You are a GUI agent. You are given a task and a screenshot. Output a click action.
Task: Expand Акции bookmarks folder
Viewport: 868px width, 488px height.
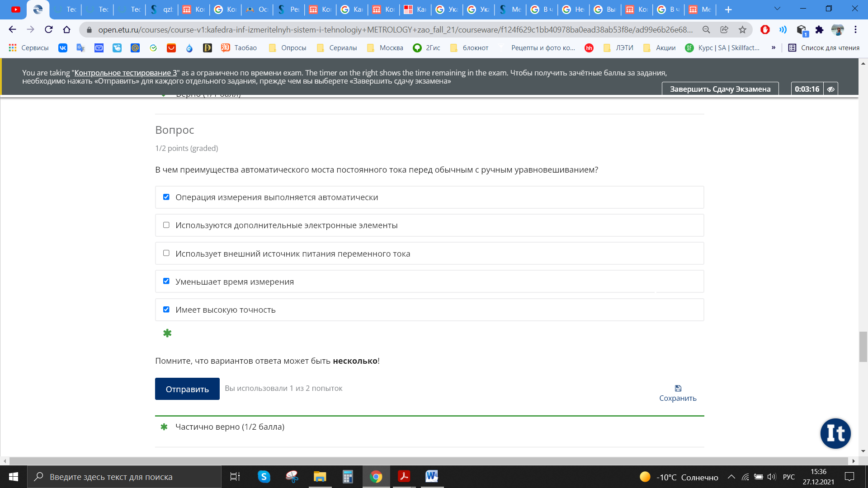point(660,48)
